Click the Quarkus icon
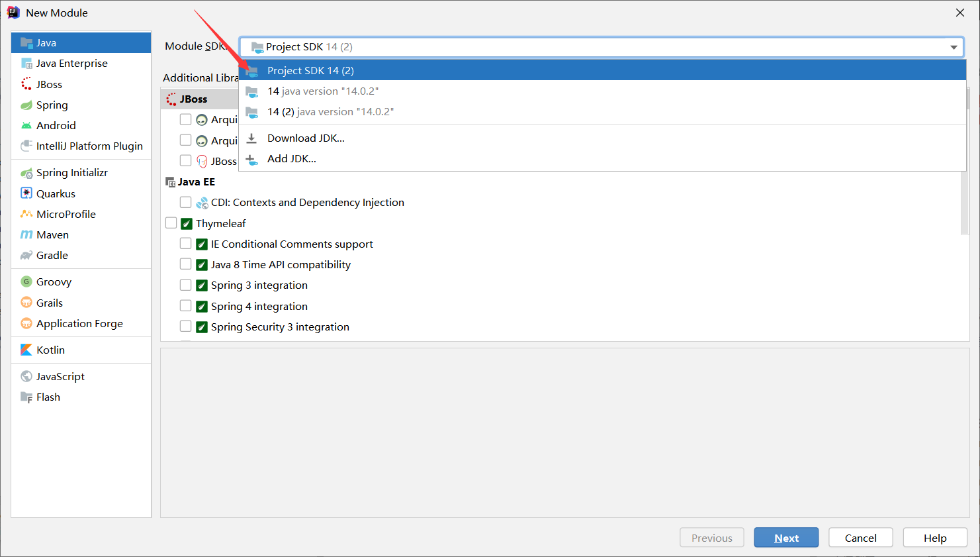The height and width of the screenshot is (557, 980). click(x=26, y=193)
